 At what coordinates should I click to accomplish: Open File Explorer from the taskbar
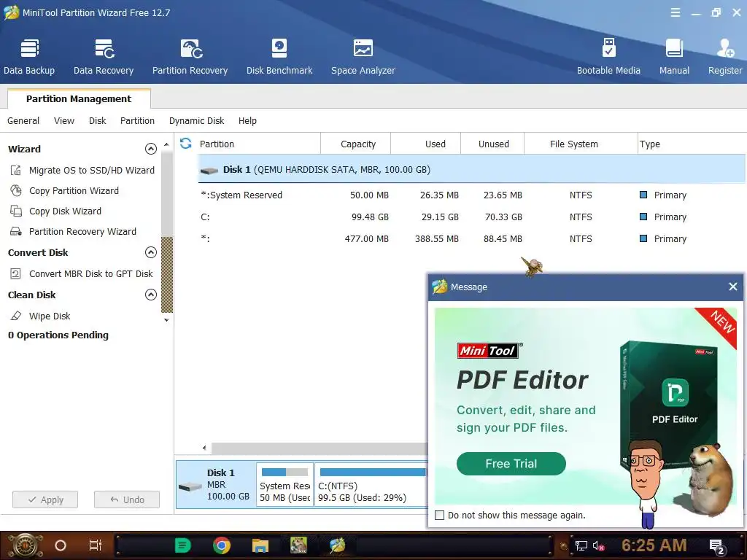(x=260, y=545)
